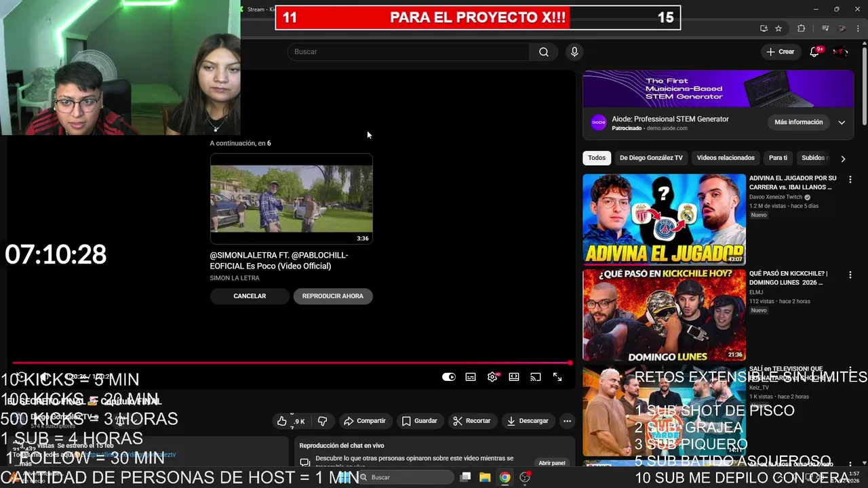Open Task View on the Windows taskbar

click(465, 477)
